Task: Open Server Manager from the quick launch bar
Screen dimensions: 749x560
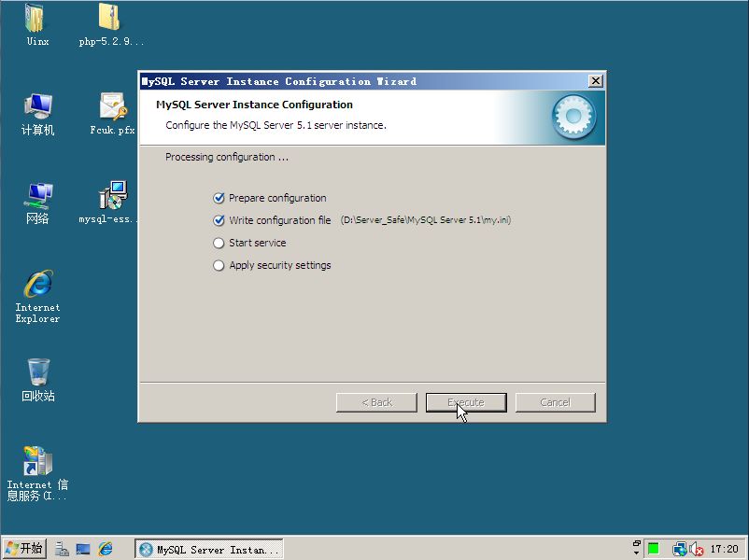Action: [x=62, y=549]
